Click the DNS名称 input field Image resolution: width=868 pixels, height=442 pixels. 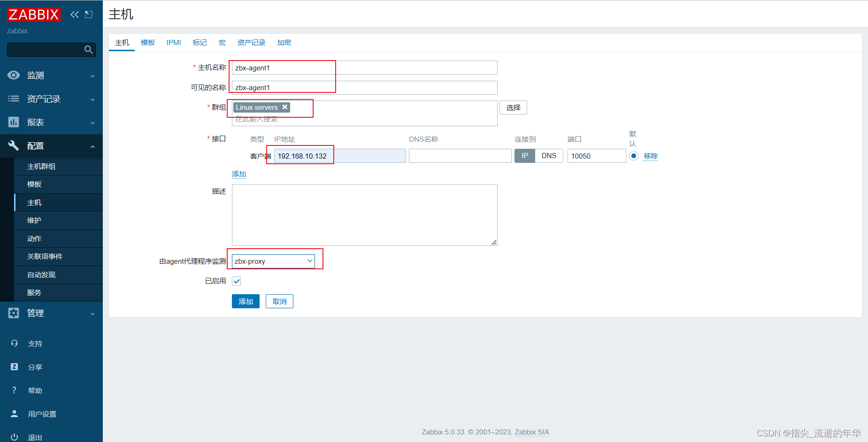[x=460, y=156]
